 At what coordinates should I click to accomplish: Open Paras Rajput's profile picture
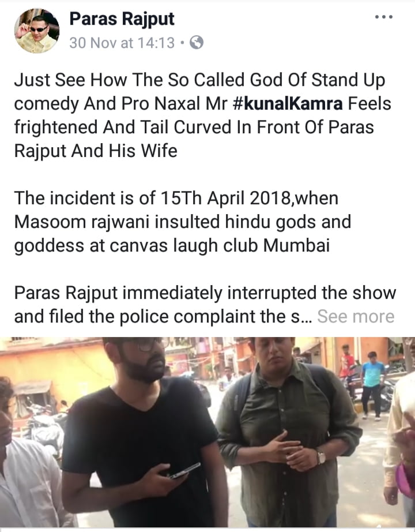[37, 31]
